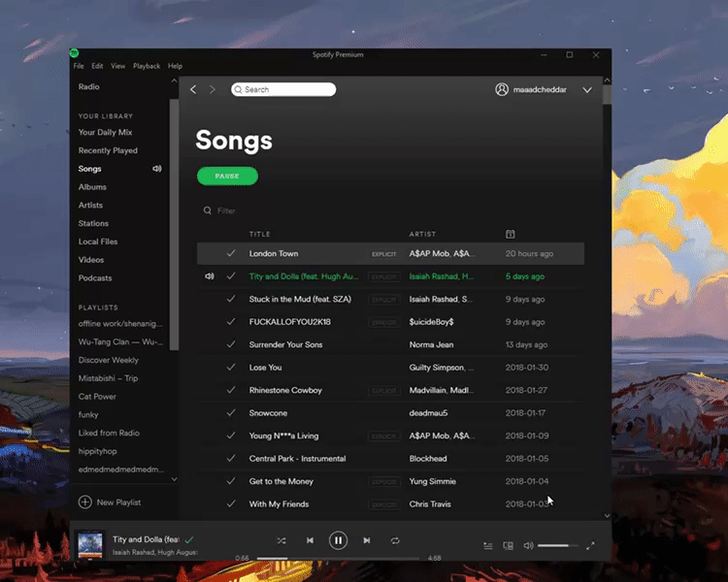Open the play queue icon

(488, 546)
